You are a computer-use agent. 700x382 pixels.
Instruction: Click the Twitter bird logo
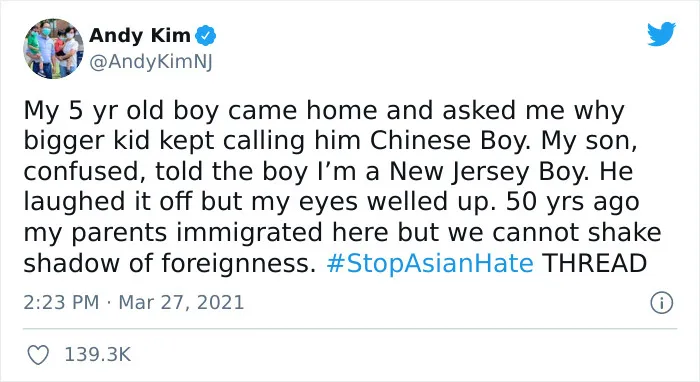click(x=661, y=34)
